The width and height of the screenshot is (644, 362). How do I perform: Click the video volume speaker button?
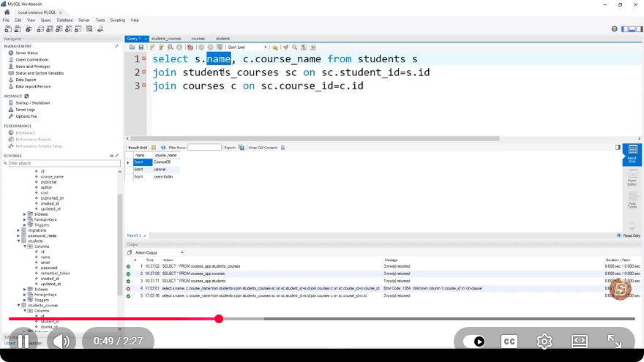pos(61,341)
